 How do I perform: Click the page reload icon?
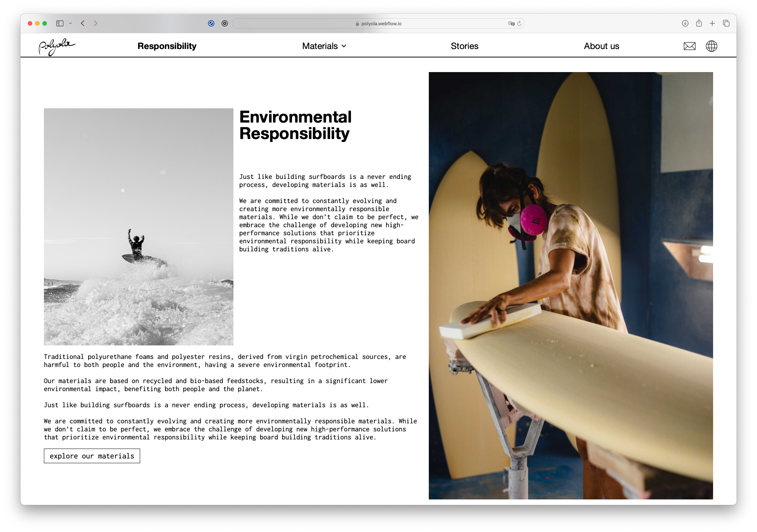click(519, 23)
